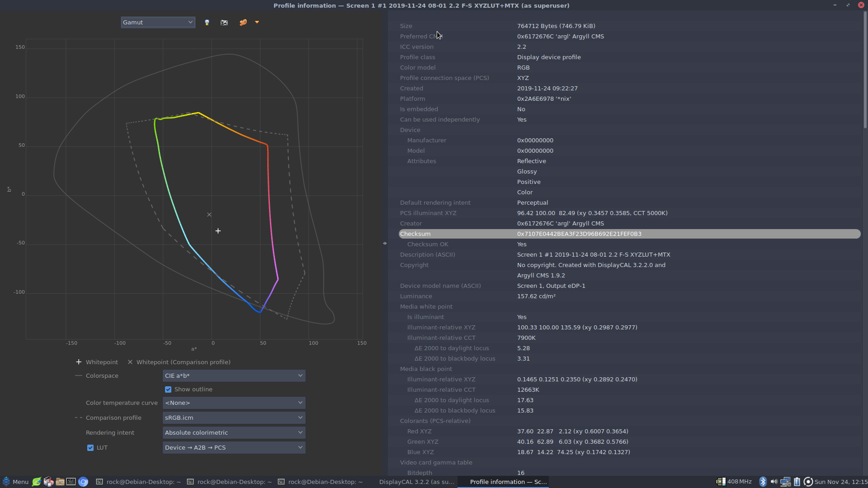Open the Device → A2B → PCS dropdown
The width and height of the screenshot is (868, 488).
[234, 448]
